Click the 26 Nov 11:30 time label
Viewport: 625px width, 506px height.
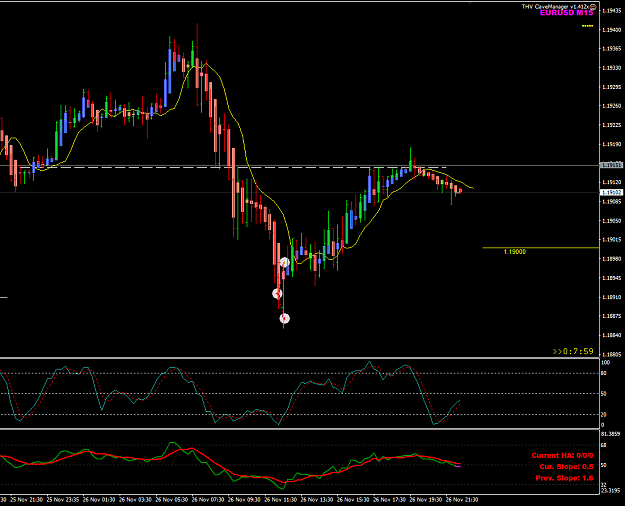(281, 500)
